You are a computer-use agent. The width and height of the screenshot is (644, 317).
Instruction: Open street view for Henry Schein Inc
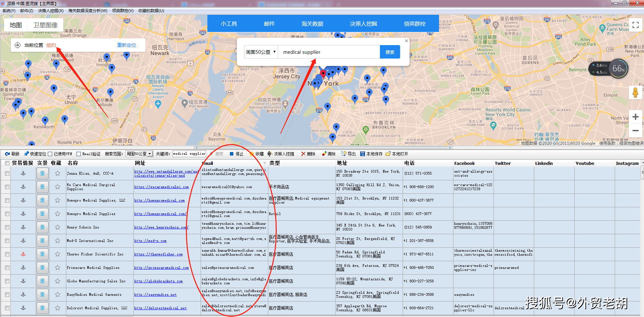pyautogui.click(x=42, y=227)
